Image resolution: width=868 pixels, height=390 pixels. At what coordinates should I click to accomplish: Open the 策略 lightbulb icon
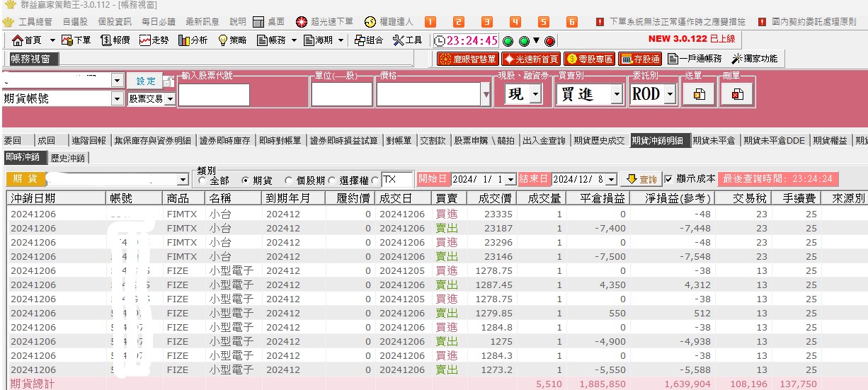click(232, 40)
